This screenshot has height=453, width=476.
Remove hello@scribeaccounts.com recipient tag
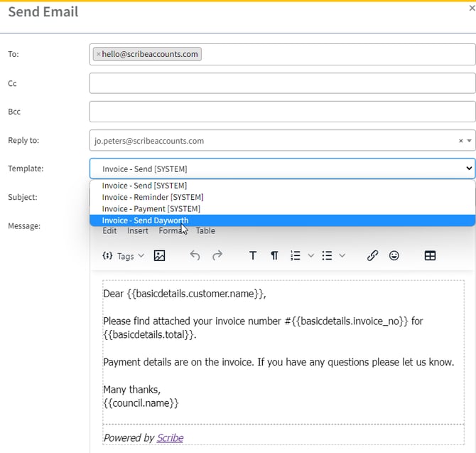point(99,54)
